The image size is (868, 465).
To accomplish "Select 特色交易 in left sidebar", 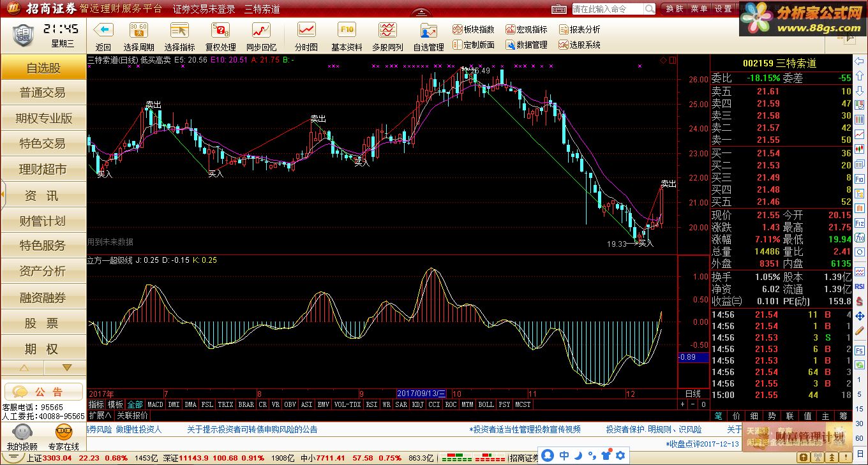I will pos(43,144).
